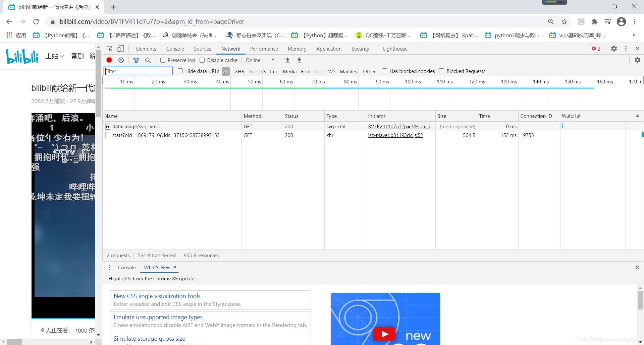Import HAR file with upload arrow
The image size is (644, 345).
[x=287, y=60]
